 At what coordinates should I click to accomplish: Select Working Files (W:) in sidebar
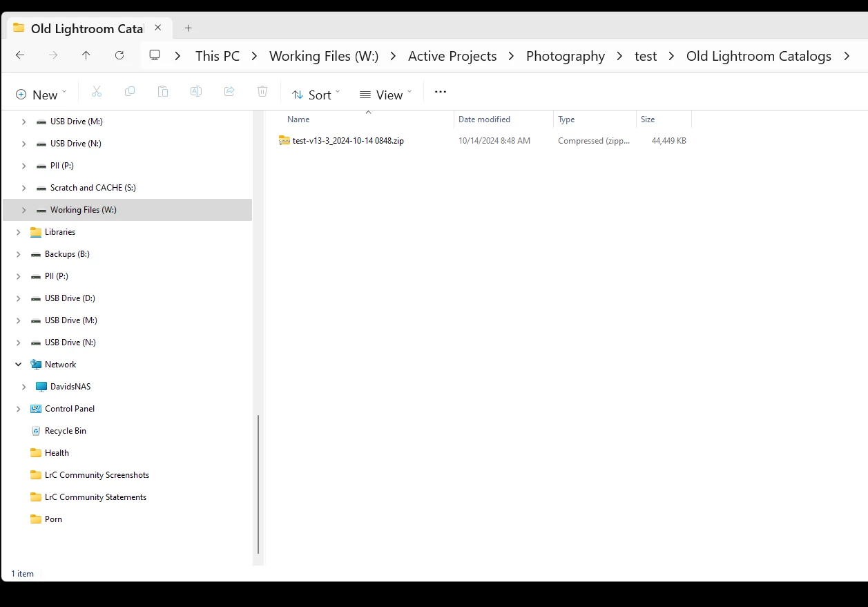(x=128, y=210)
